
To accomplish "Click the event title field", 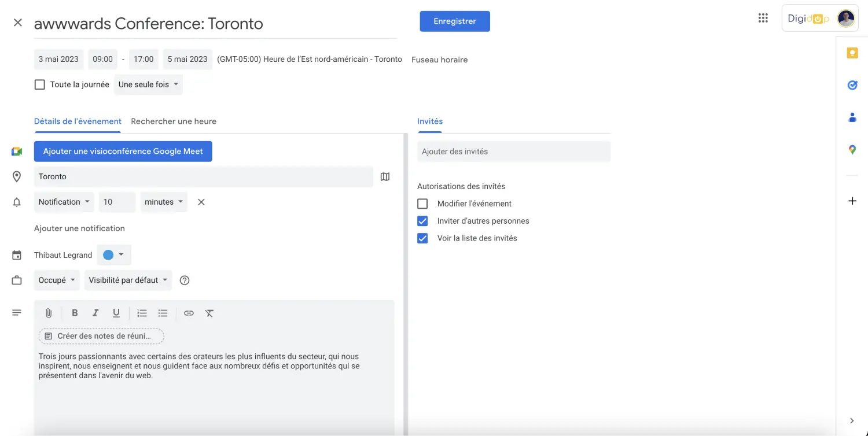I will point(215,24).
